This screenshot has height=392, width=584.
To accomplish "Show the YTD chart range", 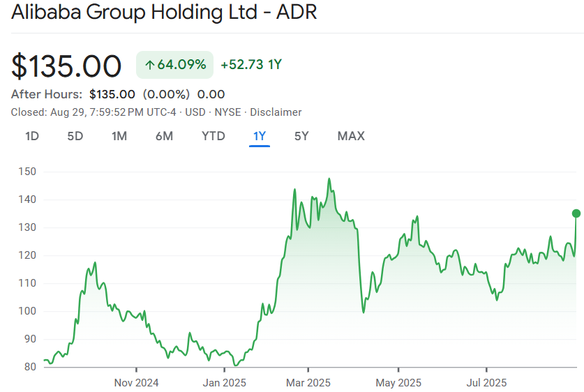I will click(x=214, y=136).
